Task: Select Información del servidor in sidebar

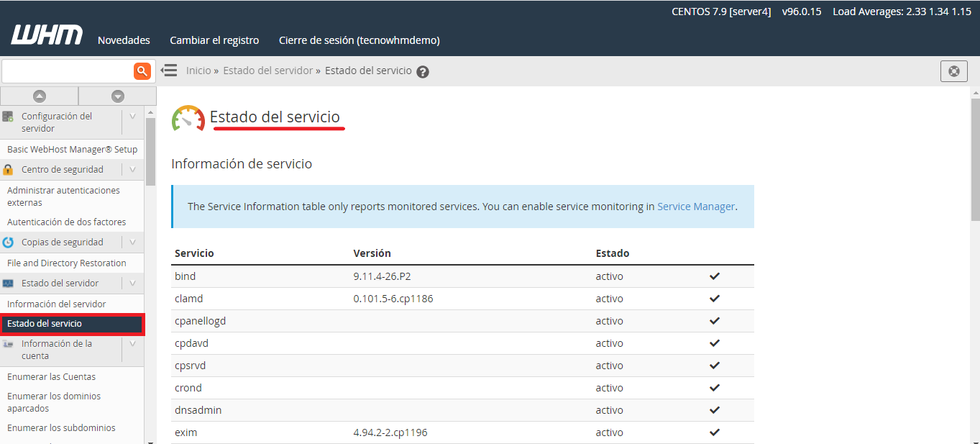Action: tap(56, 304)
